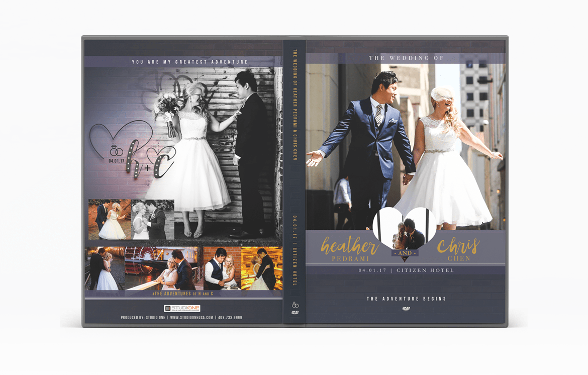Click the 'CHEN' surname text
The image size is (588, 375).
coord(459,258)
